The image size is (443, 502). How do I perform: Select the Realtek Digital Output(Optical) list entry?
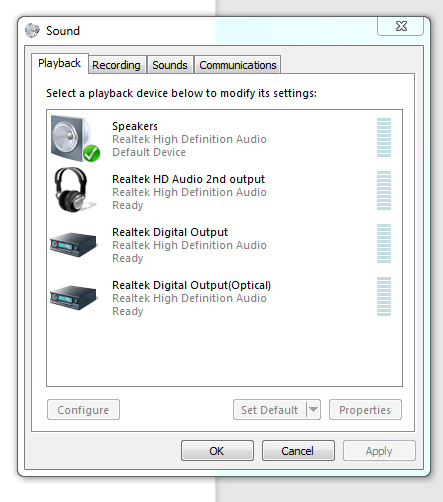coord(224,298)
